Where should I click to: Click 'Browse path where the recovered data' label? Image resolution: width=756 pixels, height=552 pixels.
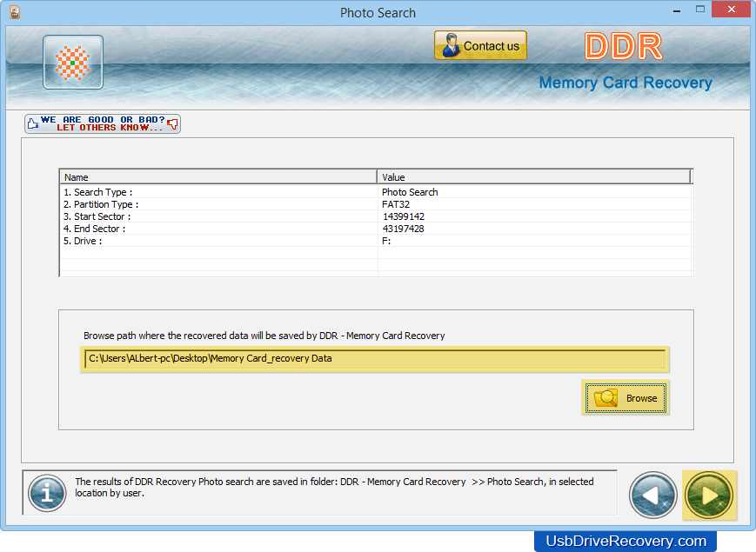264,336
